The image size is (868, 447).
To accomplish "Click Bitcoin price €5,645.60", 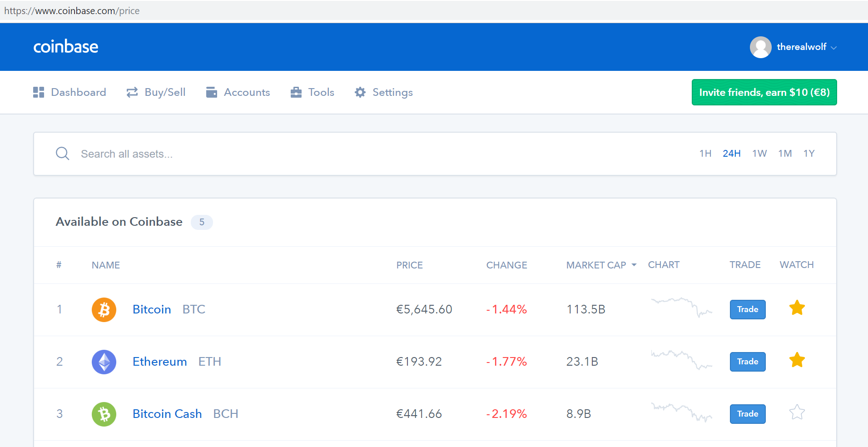I will pyautogui.click(x=424, y=309).
